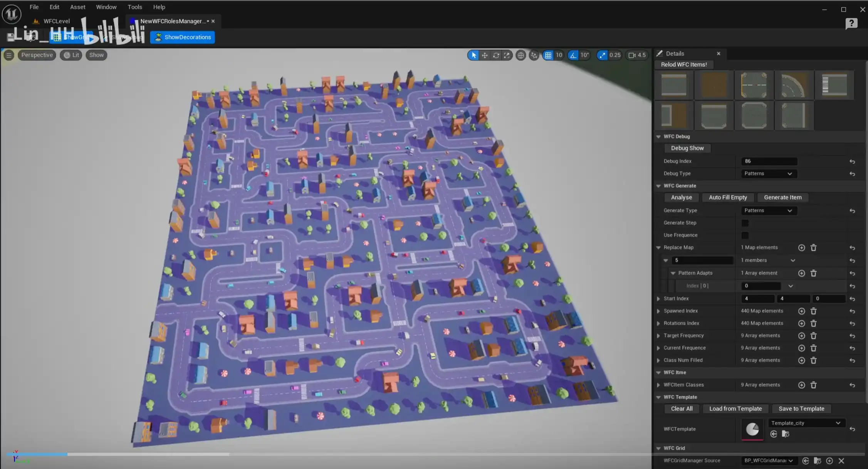Screen dimensions: 868x469
Task: Select the translate (move) gizmo tool
Action: coord(485,55)
